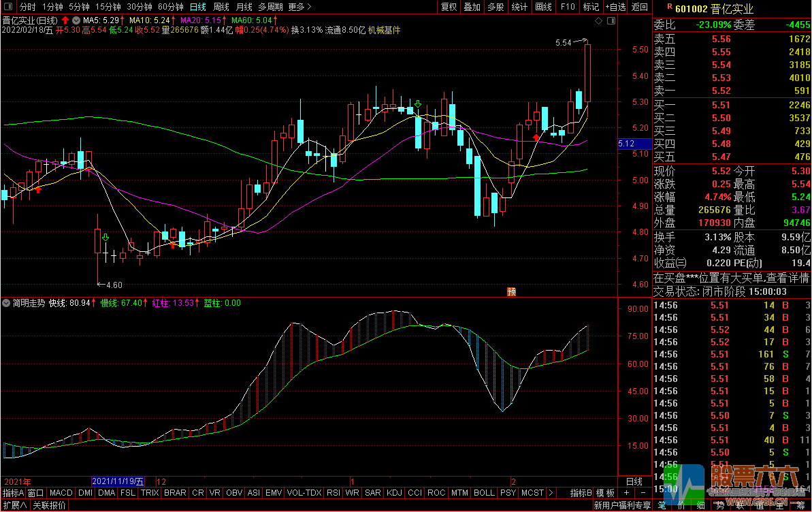The height and width of the screenshot is (512, 812).
Task: Select the BOLL indicator tab
Action: click(484, 493)
